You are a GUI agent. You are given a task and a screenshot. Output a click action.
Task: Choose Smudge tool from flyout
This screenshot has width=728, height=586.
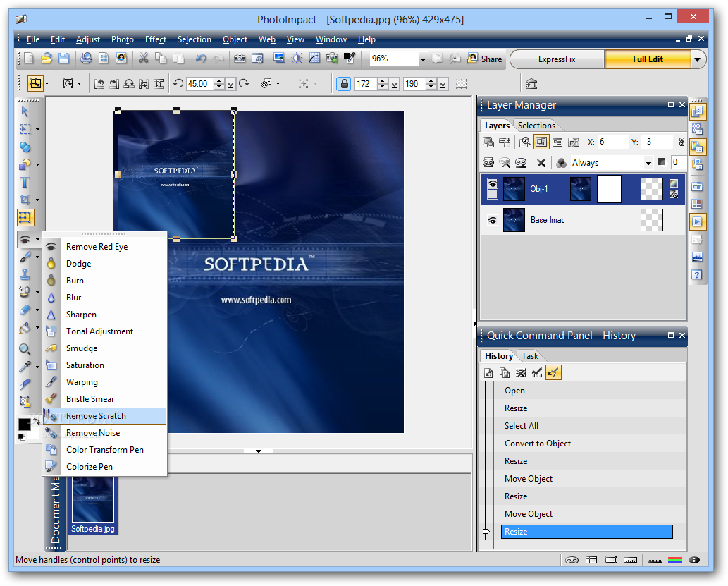[x=104, y=348]
